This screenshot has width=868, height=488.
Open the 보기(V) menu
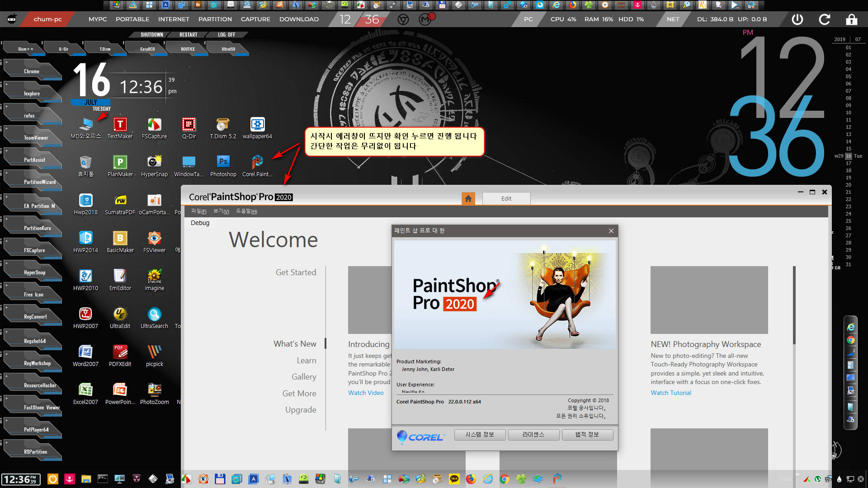click(221, 211)
